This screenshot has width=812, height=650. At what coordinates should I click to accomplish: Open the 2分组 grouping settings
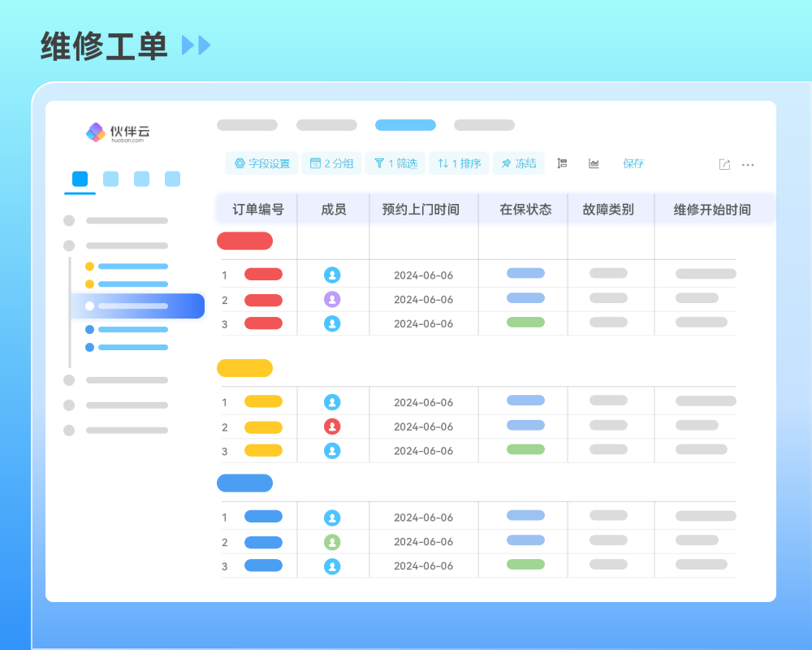[x=331, y=163]
